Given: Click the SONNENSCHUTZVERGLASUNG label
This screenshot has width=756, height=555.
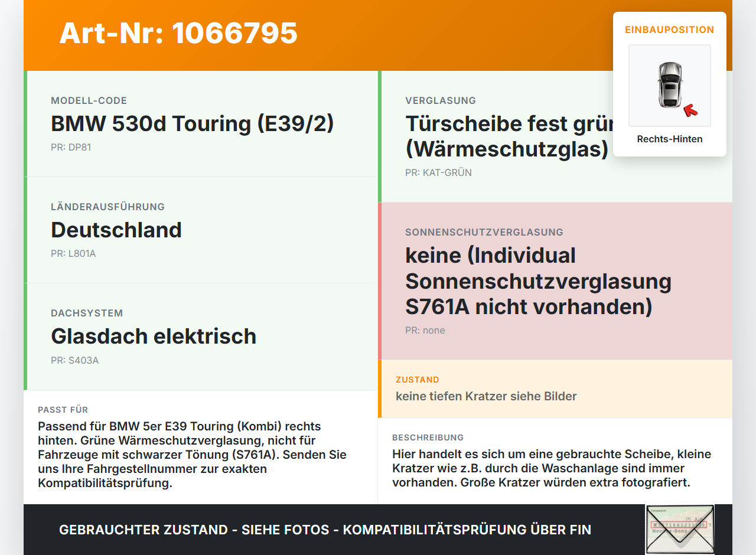Looking at the screenshot, I should [484, 232].
